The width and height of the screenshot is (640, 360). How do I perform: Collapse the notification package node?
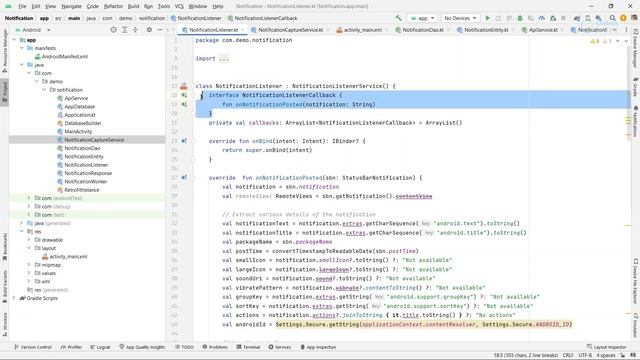coord(44,89)
